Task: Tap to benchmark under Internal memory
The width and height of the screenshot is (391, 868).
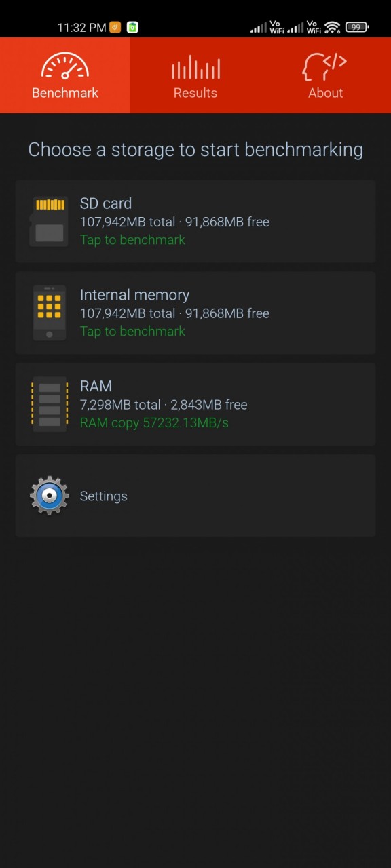Action: (x=132, y=332)
